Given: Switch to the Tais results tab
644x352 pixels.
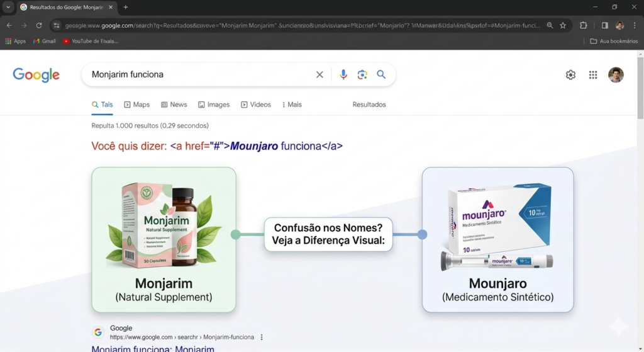Looking at the screenshot, I should point(103,105).
